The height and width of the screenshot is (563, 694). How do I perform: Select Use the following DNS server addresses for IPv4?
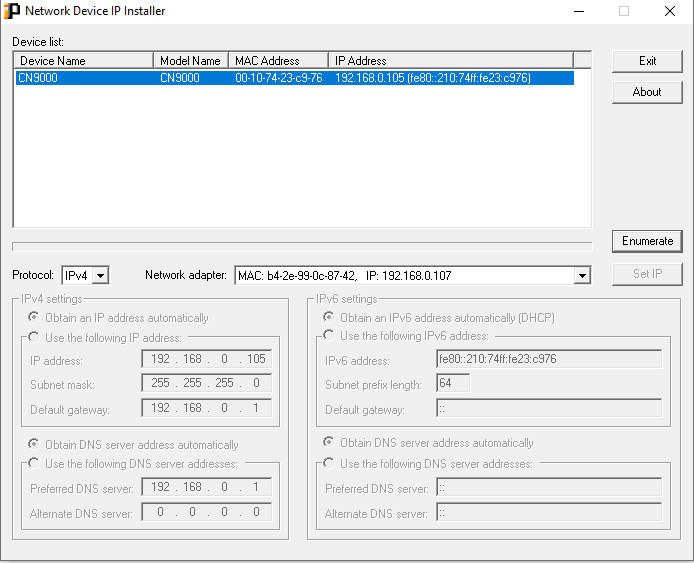tap(34, 463)
